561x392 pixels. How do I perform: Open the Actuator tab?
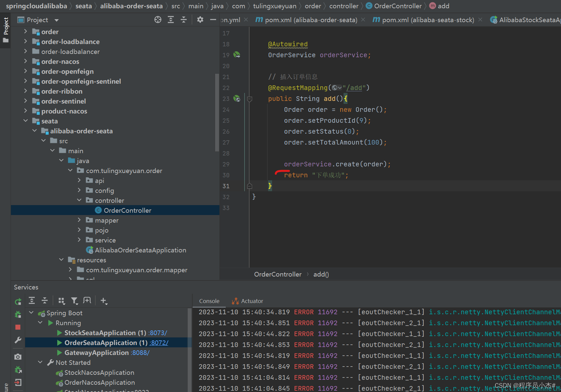248,301
